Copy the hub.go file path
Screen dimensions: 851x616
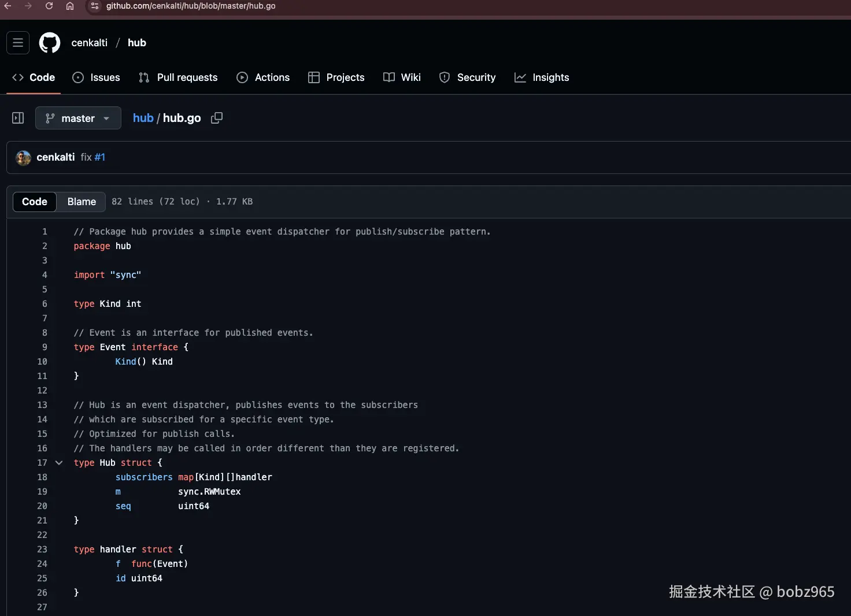[217, 118]
